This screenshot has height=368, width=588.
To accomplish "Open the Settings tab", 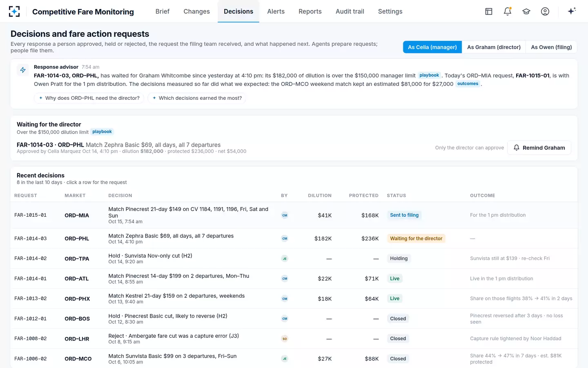I will click(390, 11).
